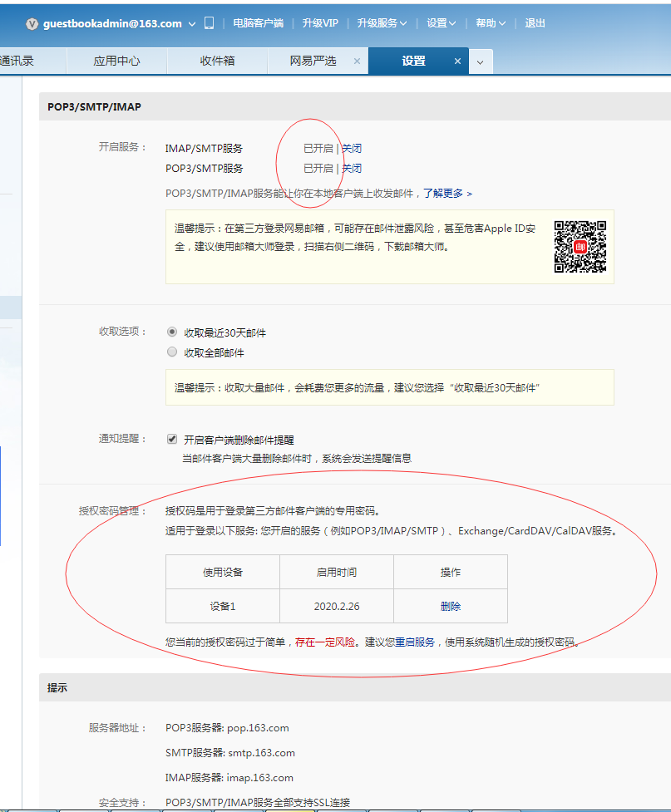Close the 设置 tab
Viewport: 671px width, 812px height.
pyautogui.click(x=457, y=62)
